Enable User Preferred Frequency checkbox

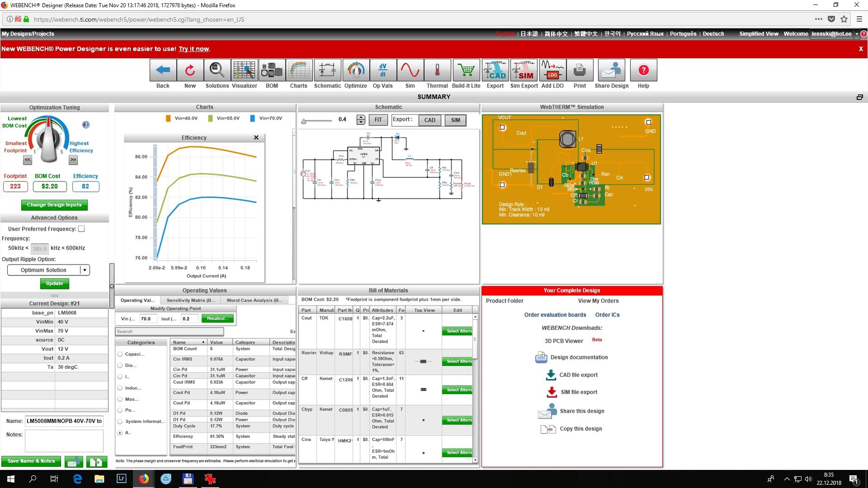(x=81, y=229)
